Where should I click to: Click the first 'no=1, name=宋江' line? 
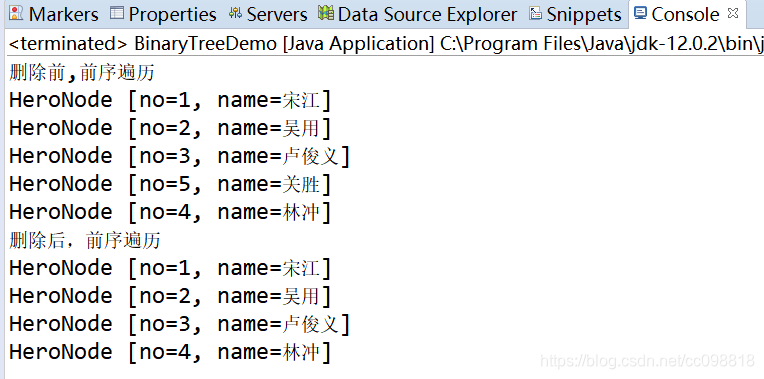click(x=170, y=100)
